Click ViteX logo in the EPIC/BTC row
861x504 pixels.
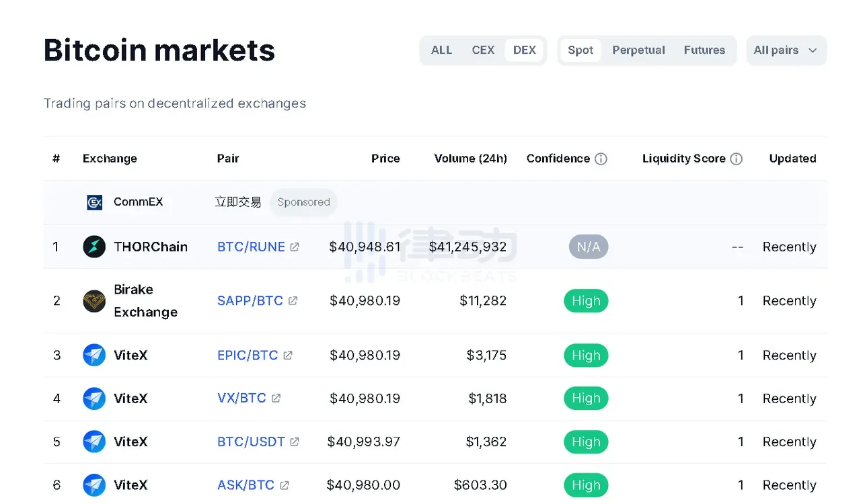94,355
